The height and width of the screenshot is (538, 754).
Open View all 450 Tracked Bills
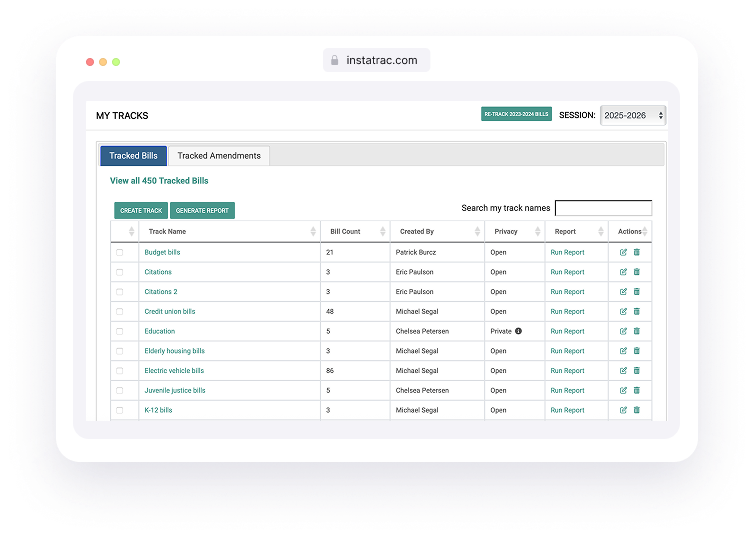point(159,181)
